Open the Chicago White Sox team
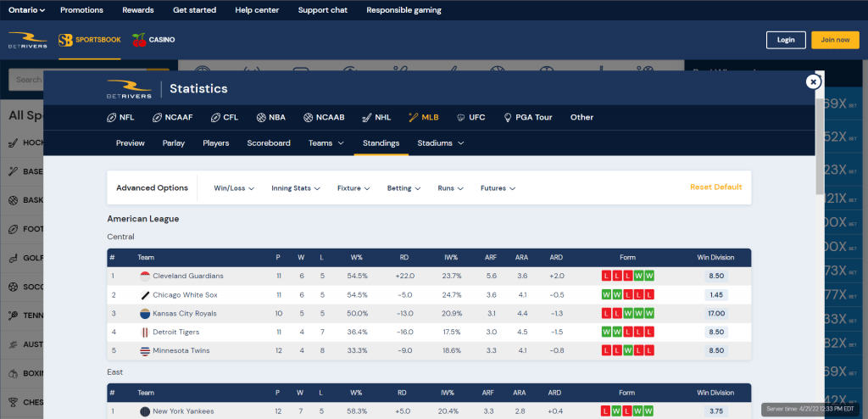 pyautogui.click(x=185, y=295)
